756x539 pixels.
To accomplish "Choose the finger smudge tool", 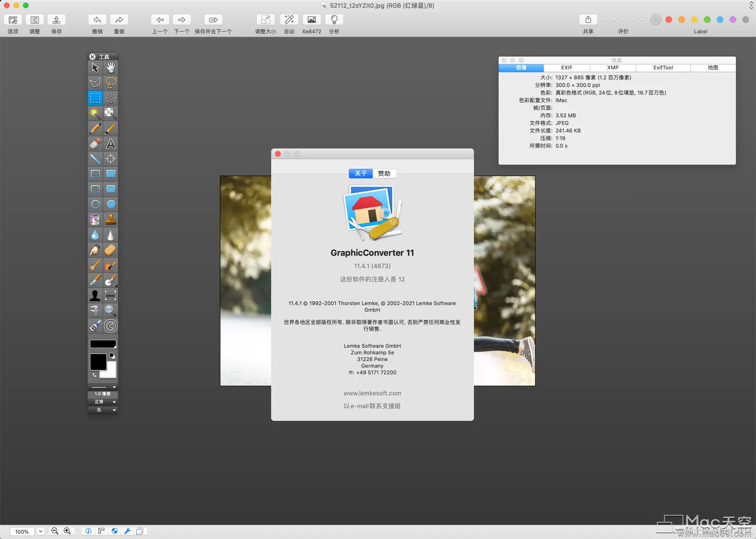I will pyautogui.click(x=95, y=250).
